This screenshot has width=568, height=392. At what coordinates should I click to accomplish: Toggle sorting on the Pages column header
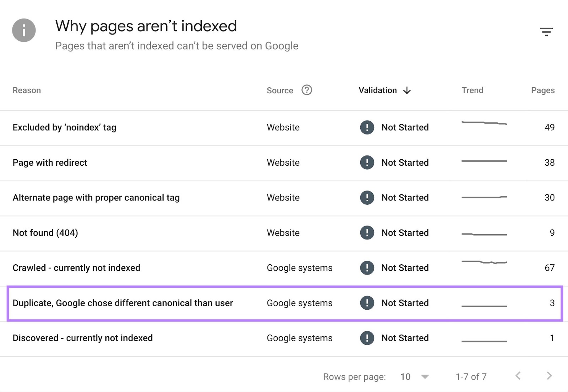[542, 90]
